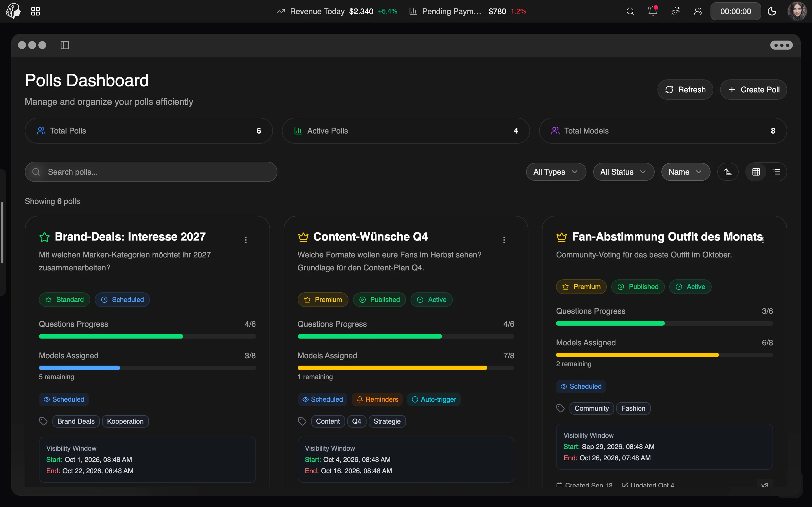Open the user account icon
The image size is (812, 507).
point(698,11)
